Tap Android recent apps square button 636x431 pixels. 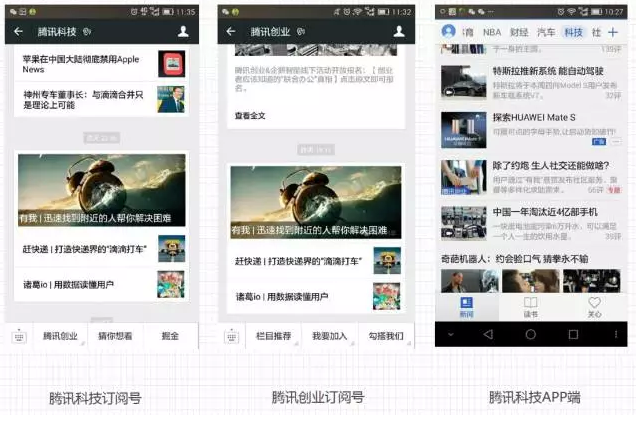[x=573, y=334]
